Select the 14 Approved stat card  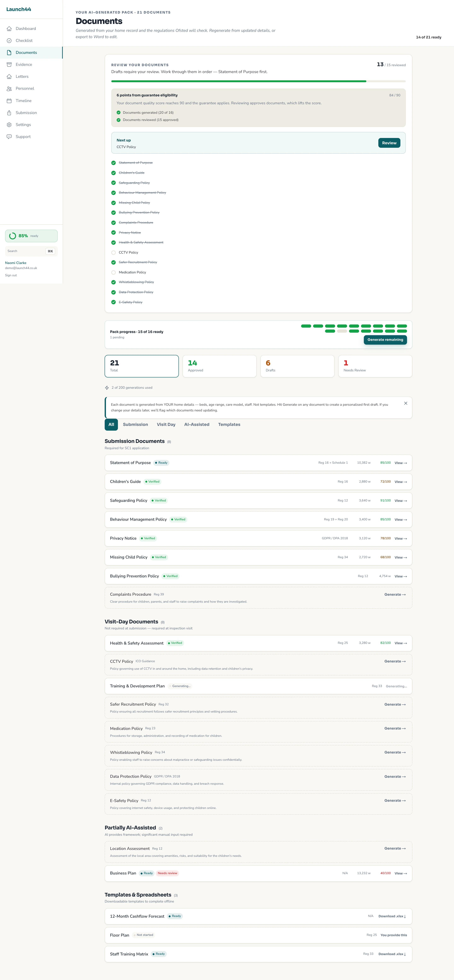(219, 366)
